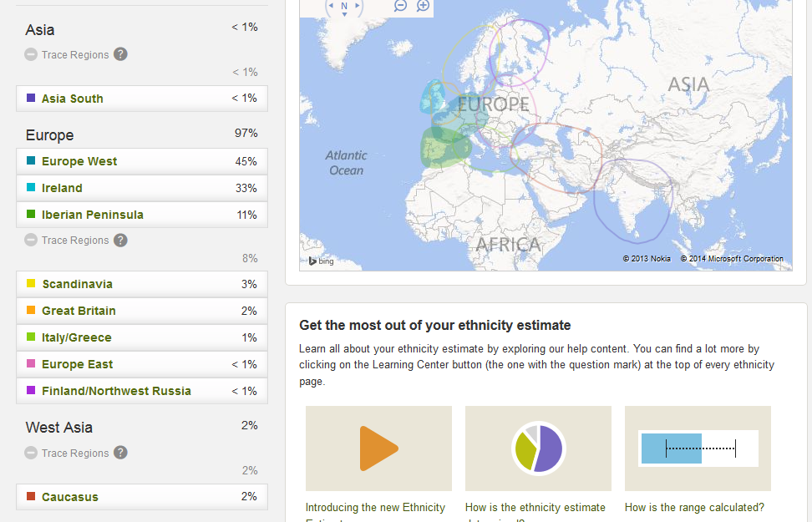Collapse Asia Trace Regions section
Image resolution: width=812 pixels, height=522 pixels.
pos(31,54)
